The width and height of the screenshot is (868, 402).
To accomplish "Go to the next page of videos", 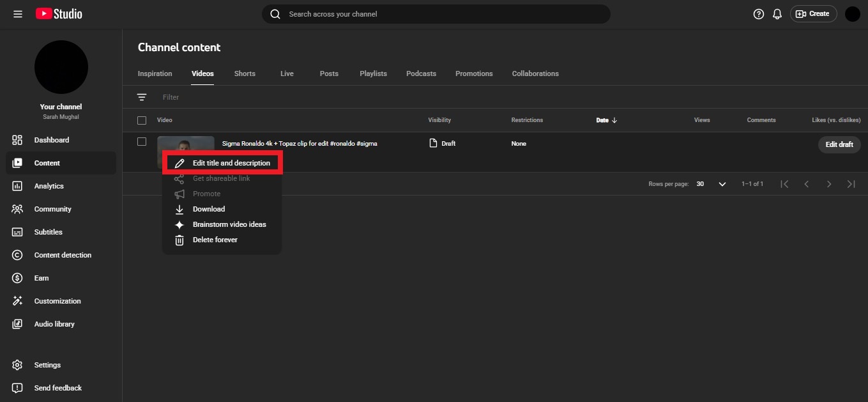I will click(829, 183).
